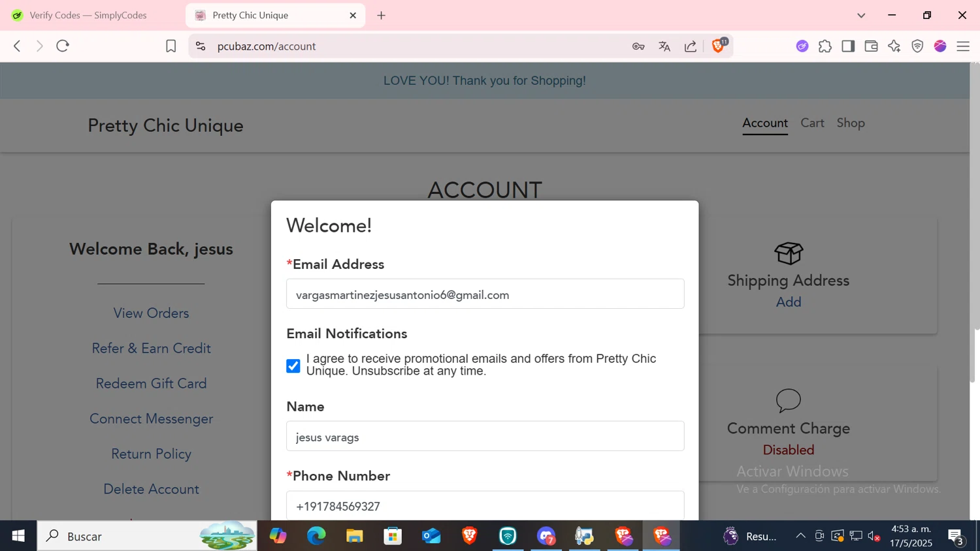The image size is (980, 551).
Task: Show hidden system tray icons chevron
Action: point(800,536)
